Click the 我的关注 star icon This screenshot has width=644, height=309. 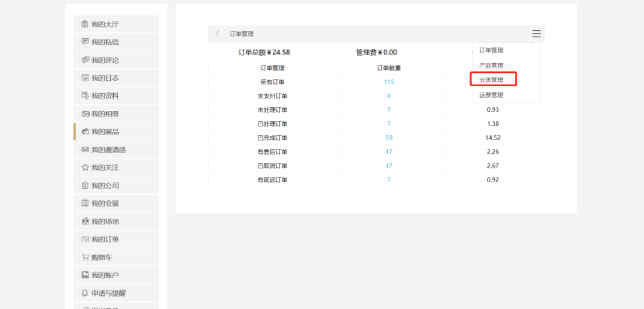(85, 167)
